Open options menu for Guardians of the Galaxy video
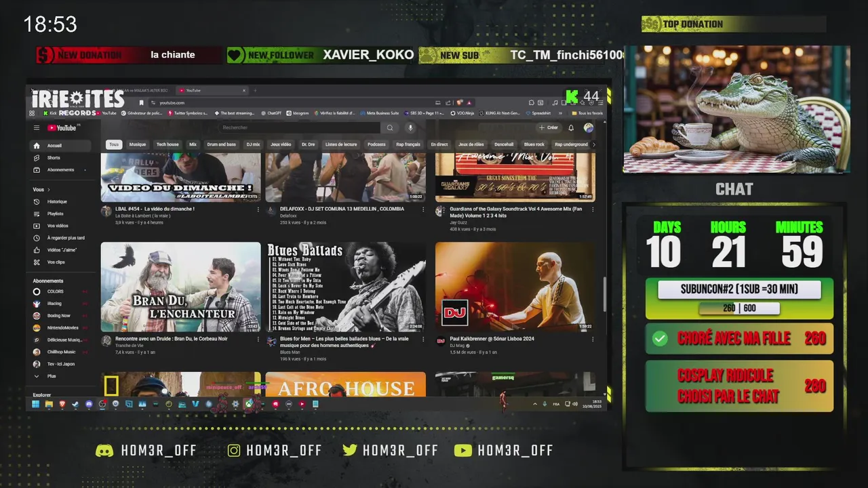 pyautogui.click(x=592, y=209)
